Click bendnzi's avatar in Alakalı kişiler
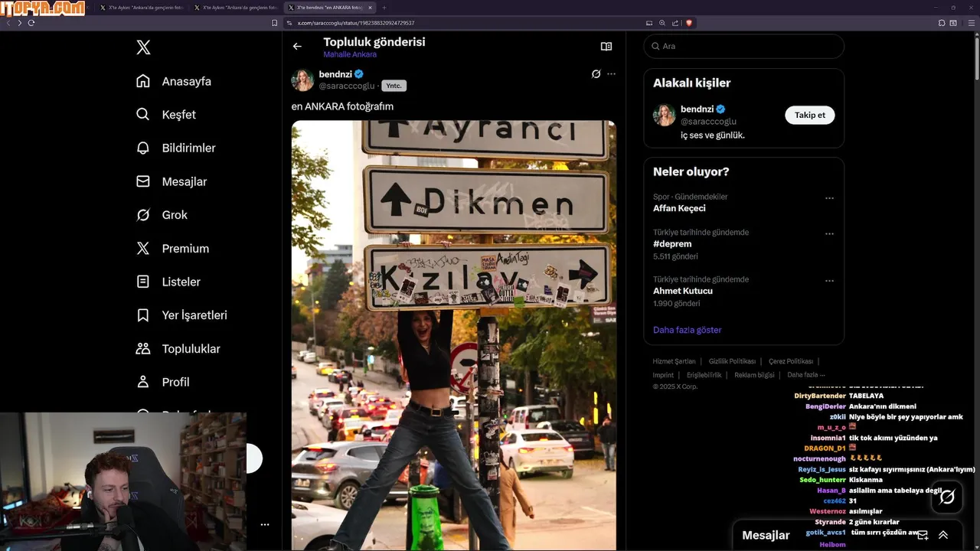This screenshot has height=551, width=980. tap(665, 115)
